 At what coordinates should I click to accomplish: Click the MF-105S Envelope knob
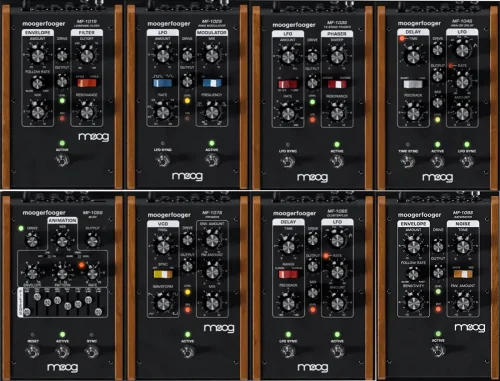coord(32,274)
